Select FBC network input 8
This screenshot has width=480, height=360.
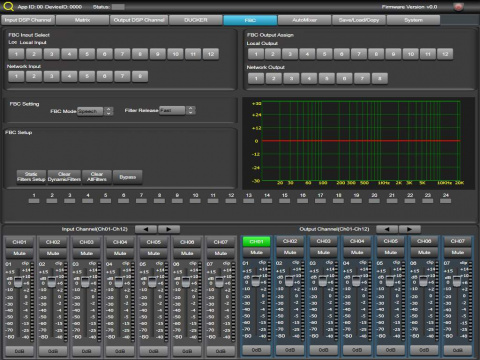tap(140, 76)
